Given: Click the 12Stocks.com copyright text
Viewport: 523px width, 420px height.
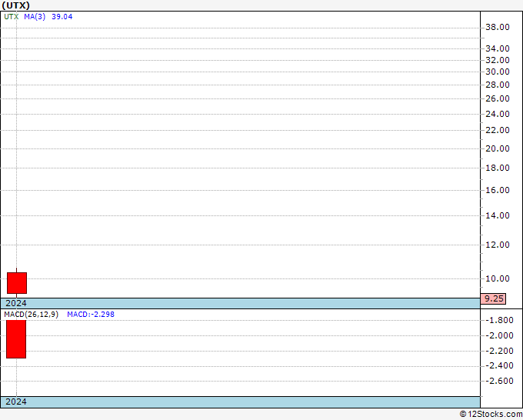Looking at the screenshot, I should (x=491, y=414).
